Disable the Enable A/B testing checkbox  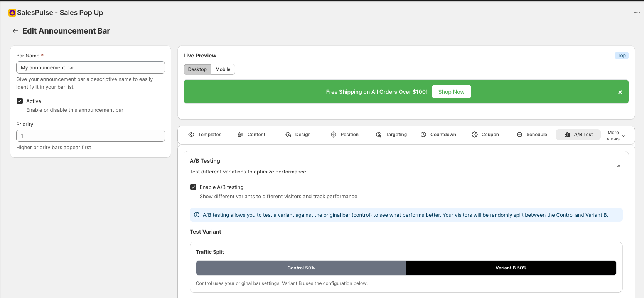[193, 187]
